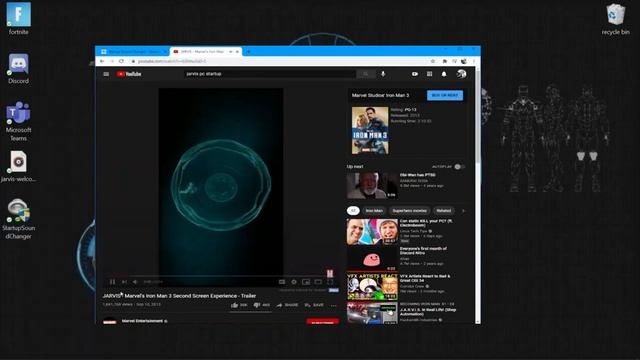Enter fullscreen mode in the player
This screenshot has height=360, width=640.
tap(330, 282)
